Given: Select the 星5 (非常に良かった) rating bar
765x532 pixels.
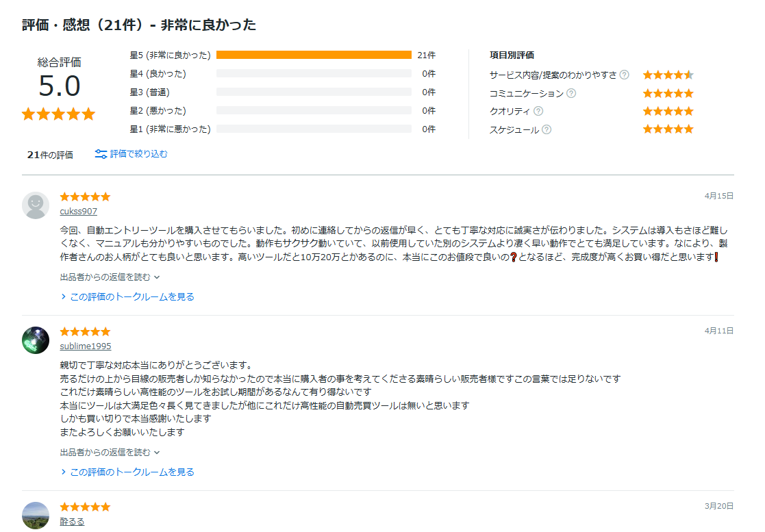Looking at the screenshot, I should pyautogui.click(x=314, y=55).
